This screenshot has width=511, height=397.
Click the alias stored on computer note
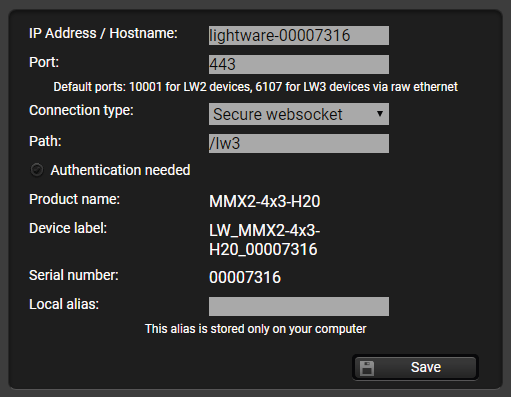coord(255,329)
